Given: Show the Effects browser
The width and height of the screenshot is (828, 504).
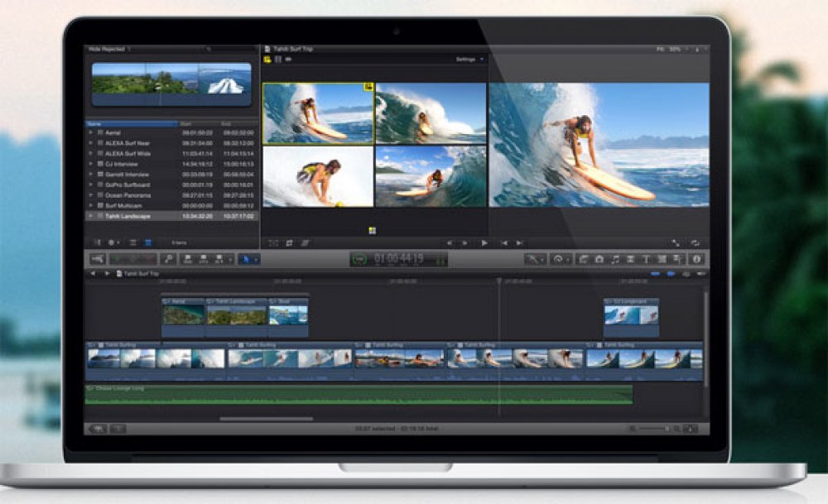Looking at the screenshot, I should pos(583,259).
